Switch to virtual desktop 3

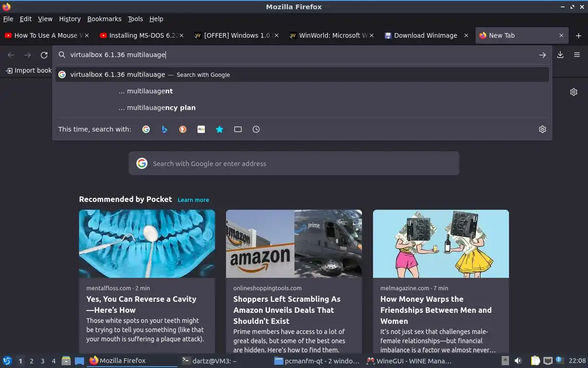tap(42, 361)
